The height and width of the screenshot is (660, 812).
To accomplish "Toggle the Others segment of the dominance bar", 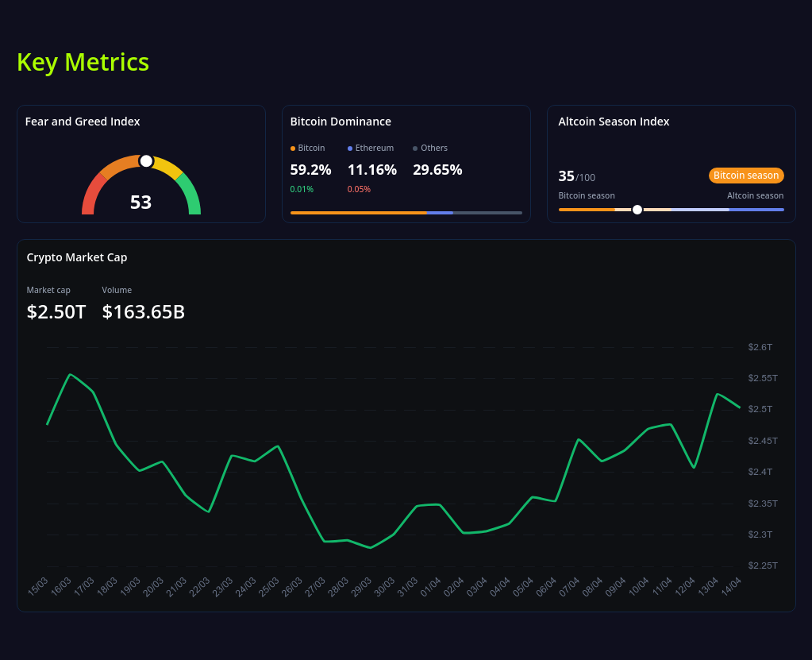I will point(488,213).
